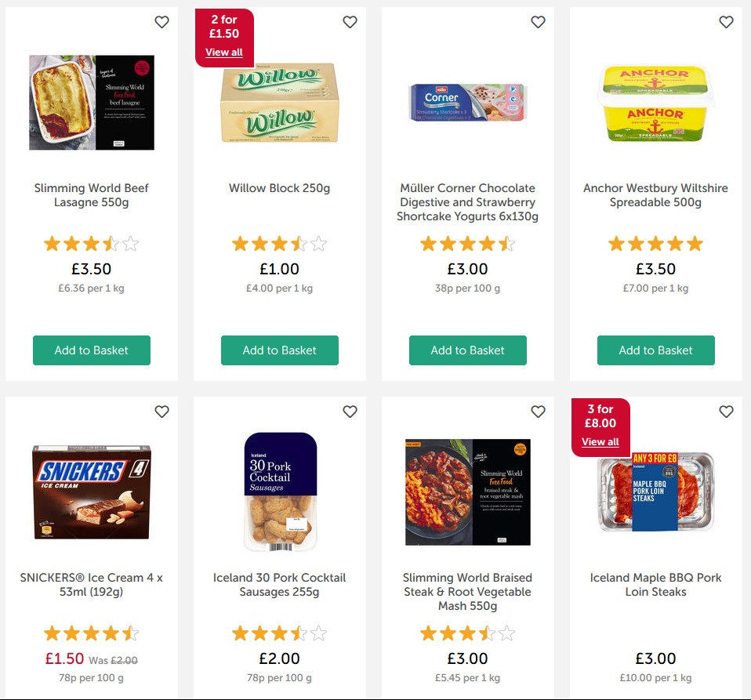The width and height of the screenshot is (751, 700).
Task: Click the heart icon on Willow Block 250g
Action: 350,23
